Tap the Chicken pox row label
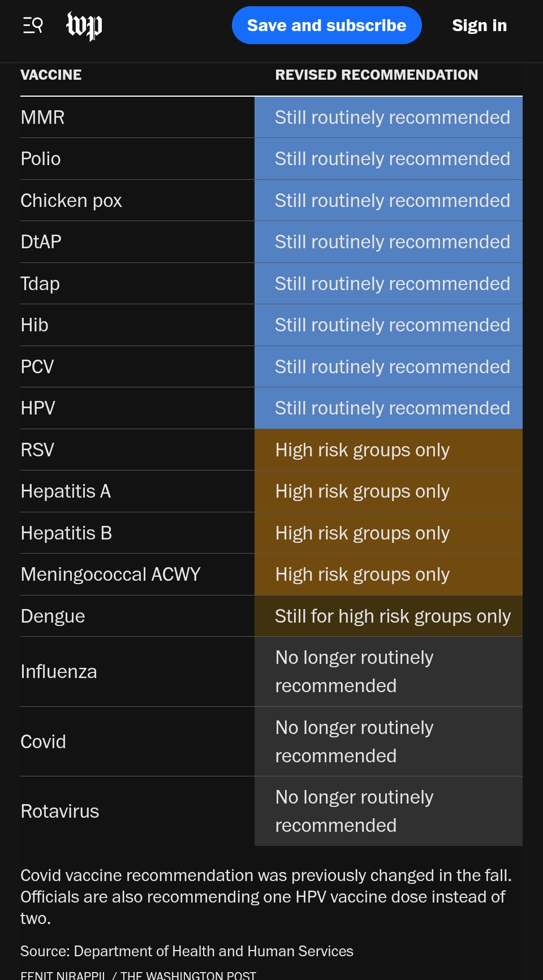Screen dimensions: 543x980 [71, 201]
